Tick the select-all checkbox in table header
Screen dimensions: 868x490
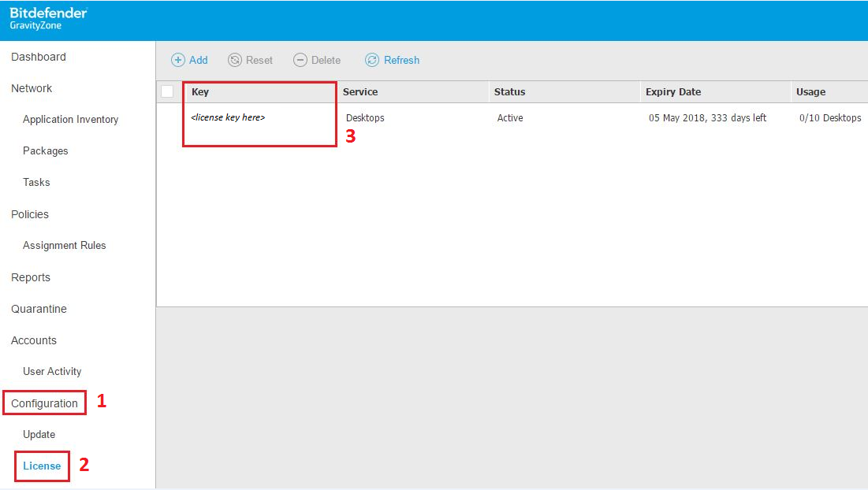click(x=167, y=91)
